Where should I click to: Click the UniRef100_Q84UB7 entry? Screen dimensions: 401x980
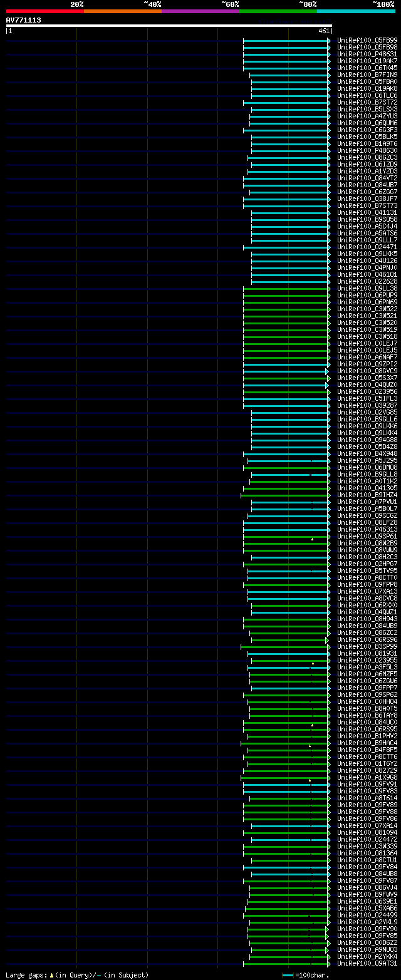tap(367, 185)
